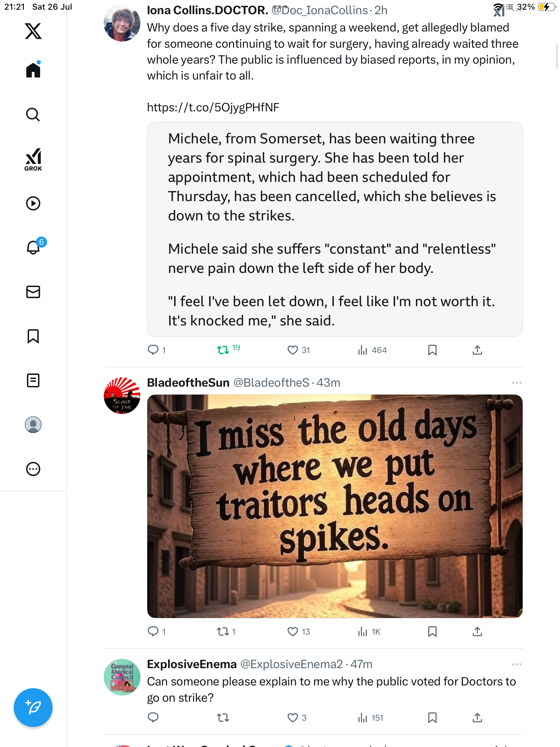View the traitors heads on spikes image
The width and height of the screenshot is (560, 747).
[x=335, y=506]
